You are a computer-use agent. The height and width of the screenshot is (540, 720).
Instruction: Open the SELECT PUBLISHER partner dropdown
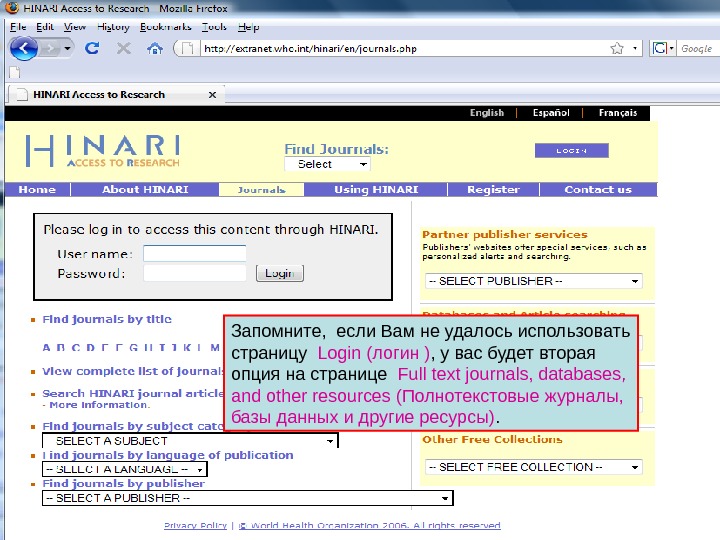coord(534,281)
